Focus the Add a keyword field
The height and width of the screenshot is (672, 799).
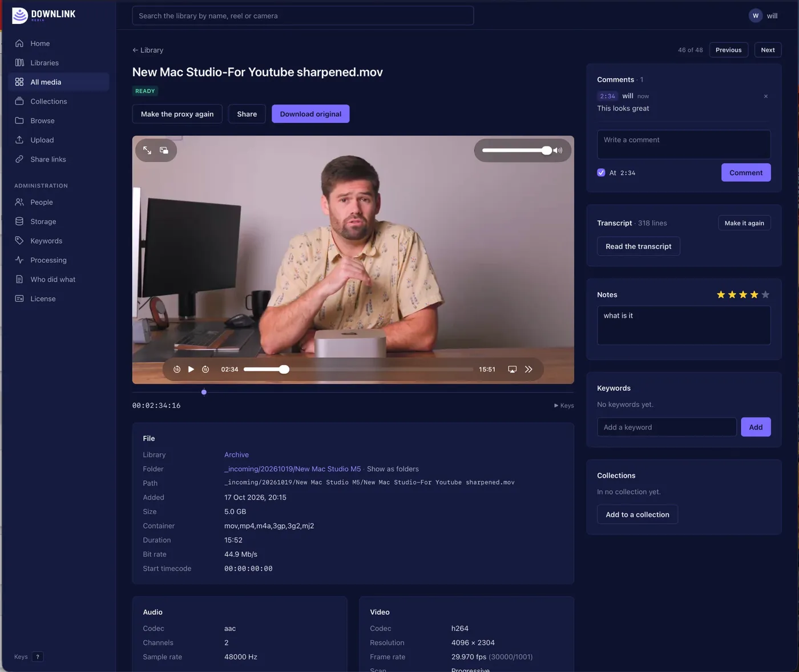[667, 427]
